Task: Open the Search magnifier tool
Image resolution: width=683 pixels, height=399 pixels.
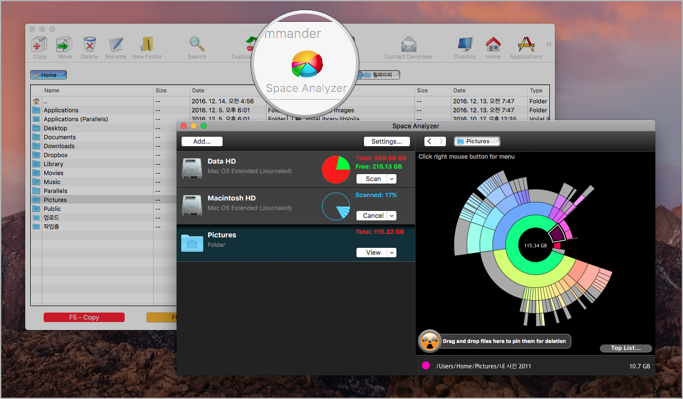Action: tap(196, 44)
